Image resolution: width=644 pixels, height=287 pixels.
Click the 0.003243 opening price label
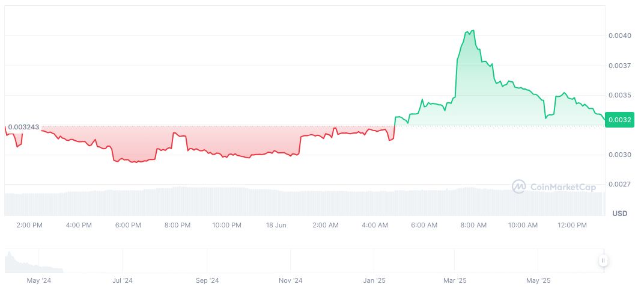(24, 127)
